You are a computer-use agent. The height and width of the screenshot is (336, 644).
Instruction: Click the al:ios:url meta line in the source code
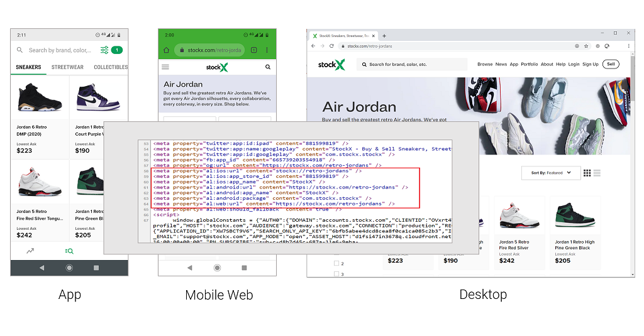(257, 171)
